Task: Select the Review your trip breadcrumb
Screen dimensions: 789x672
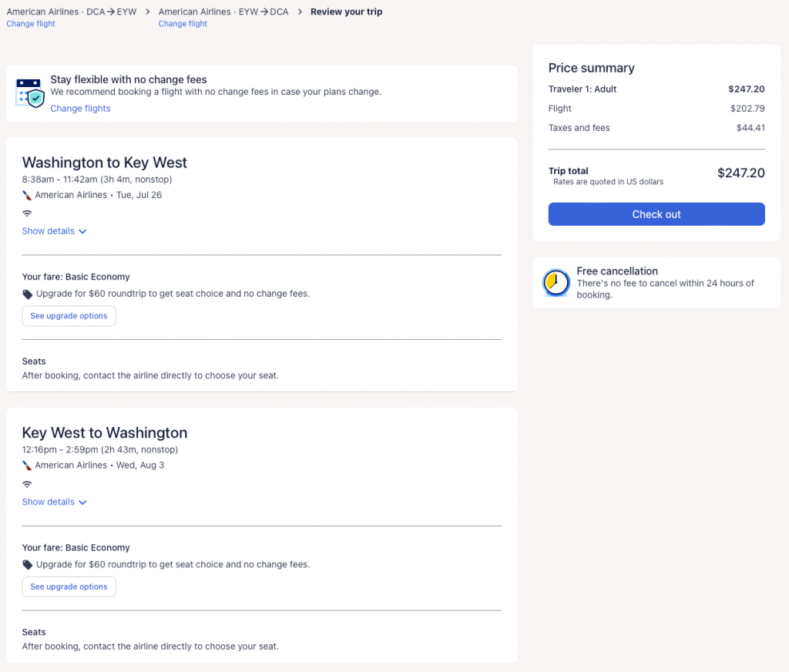Action: point(346,12)
